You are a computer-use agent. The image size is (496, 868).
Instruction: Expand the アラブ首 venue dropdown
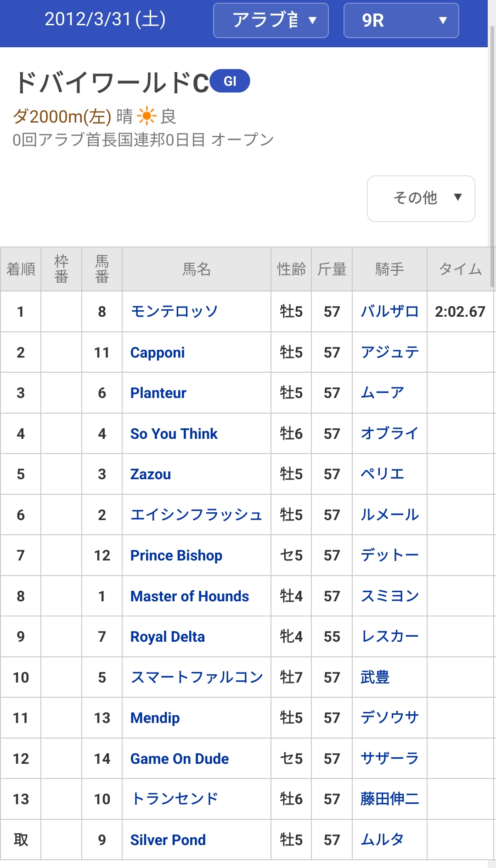point(271,20)
